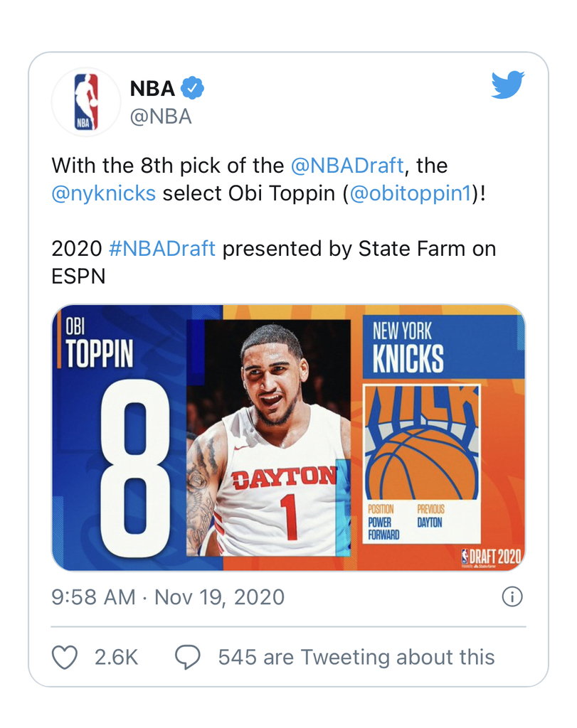This screenshot has width=577, height=728.
Task: Click the tweet info circle icon
Action: [512, 596]
